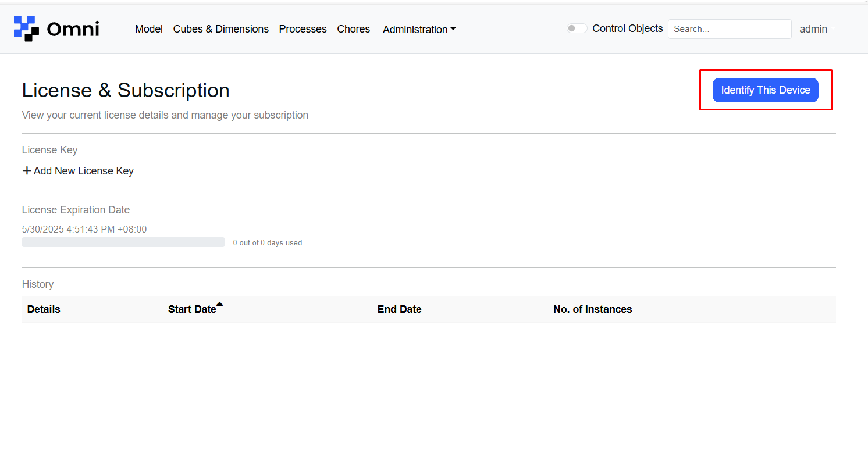Sort by No. of Instances column

tap(593, 309)
